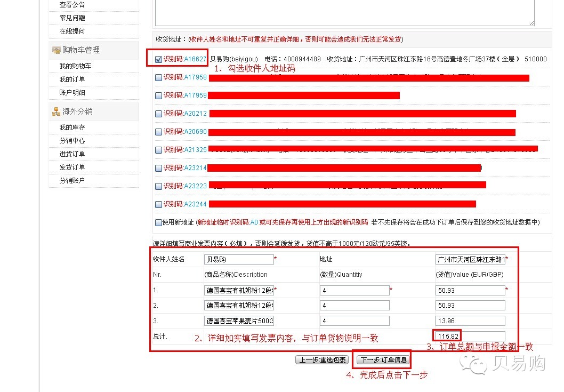Viewport: 564px width, 392px height.
Task: Click value field showing 13.96
Action: pos(470,321)
